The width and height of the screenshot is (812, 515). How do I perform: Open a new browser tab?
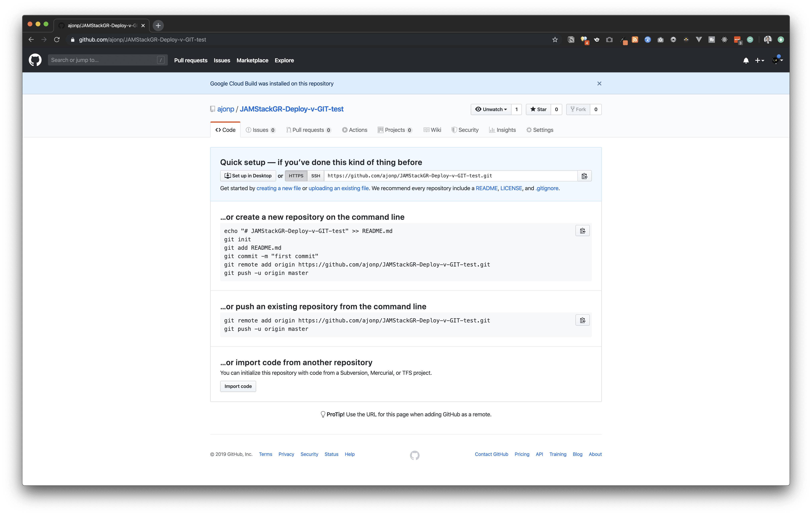158,26
